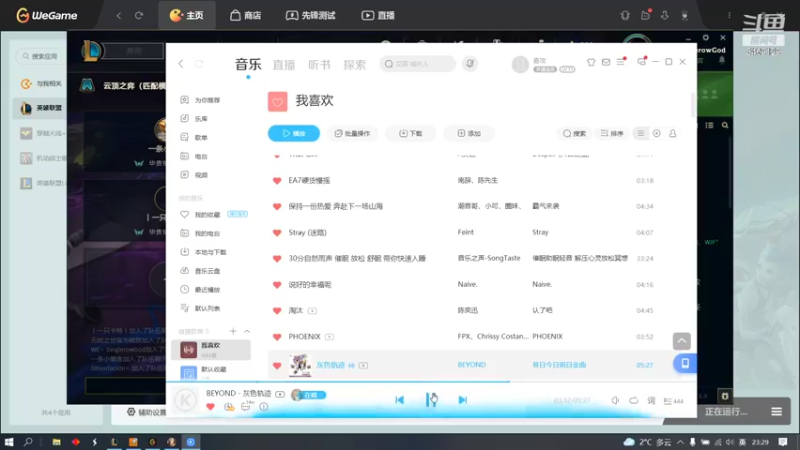Unlike the song EA7硬货慢摇

tap(277, 181)
